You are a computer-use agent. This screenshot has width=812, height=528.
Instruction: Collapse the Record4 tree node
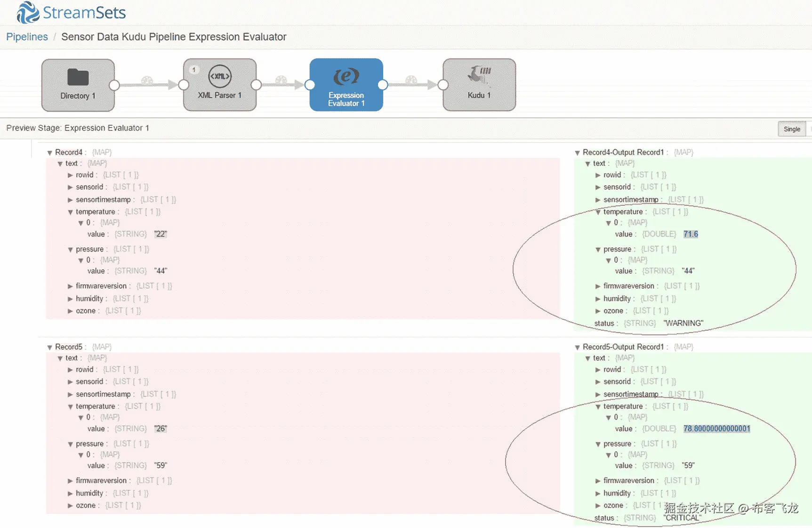[50, 152]
